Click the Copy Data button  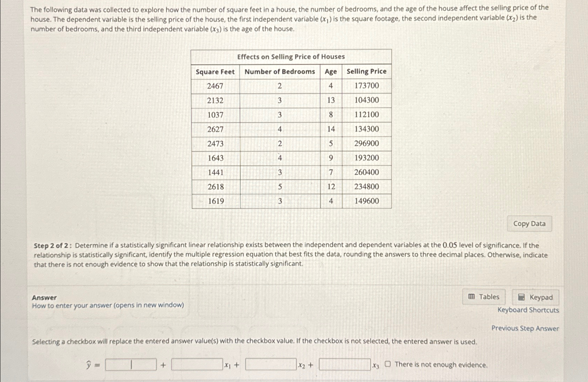click(529, 224)
